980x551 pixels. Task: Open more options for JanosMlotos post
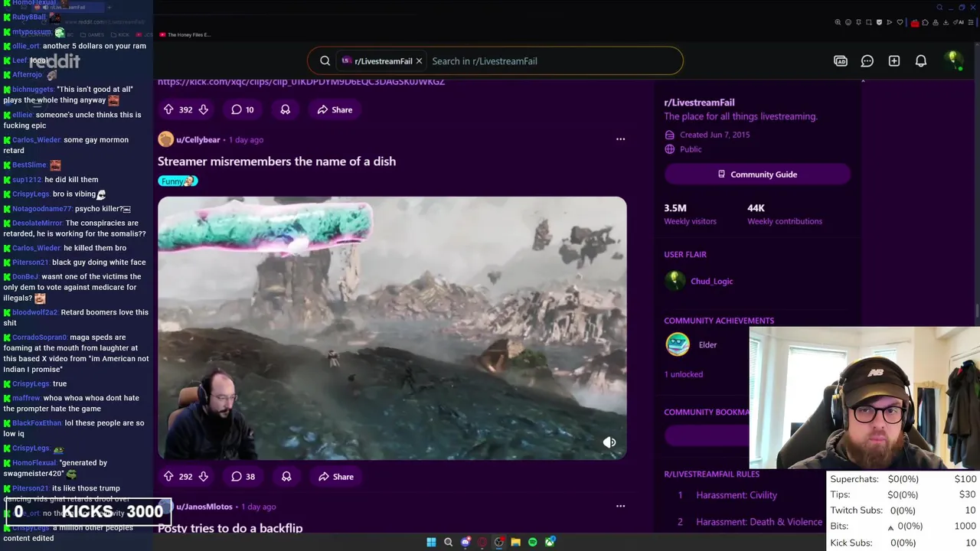point(620,506)
